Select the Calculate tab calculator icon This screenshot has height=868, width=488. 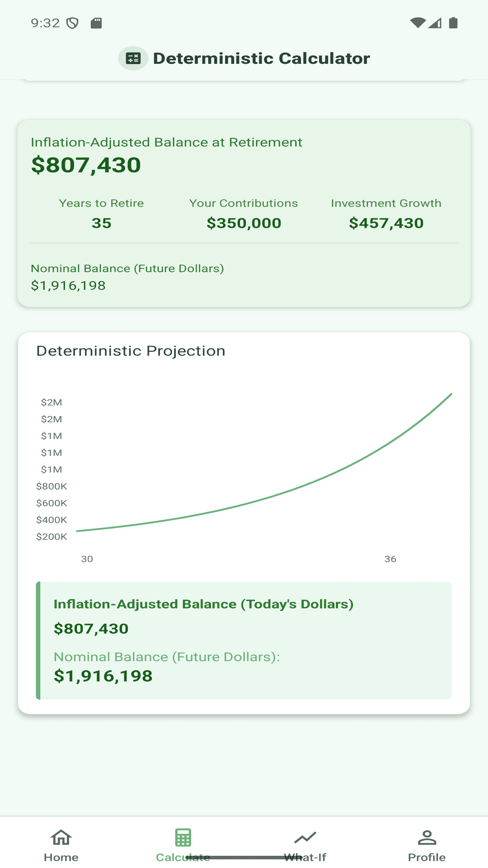click(183, 838)
